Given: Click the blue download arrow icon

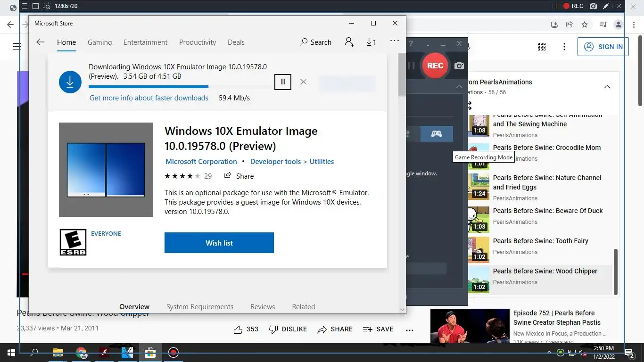Looking at the screenshot, I should 70,82.
